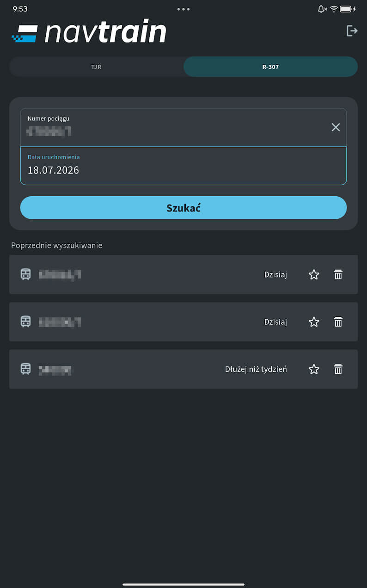
Task: Remove the Dłużej niż tydzień entry
Action: coord(338,369)
